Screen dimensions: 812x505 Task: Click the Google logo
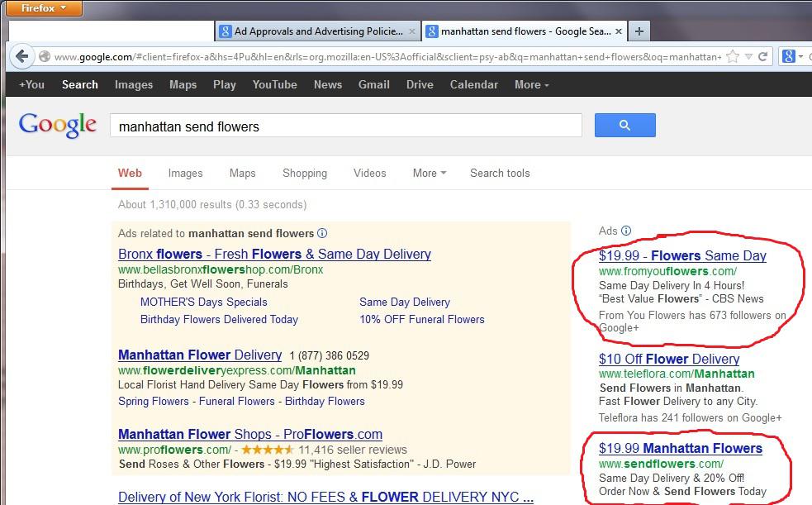tap(58, 125)
